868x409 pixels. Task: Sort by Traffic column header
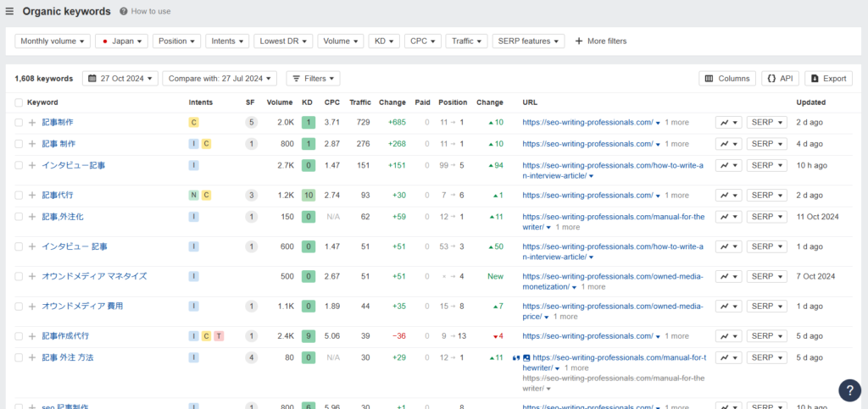point(359,102)
